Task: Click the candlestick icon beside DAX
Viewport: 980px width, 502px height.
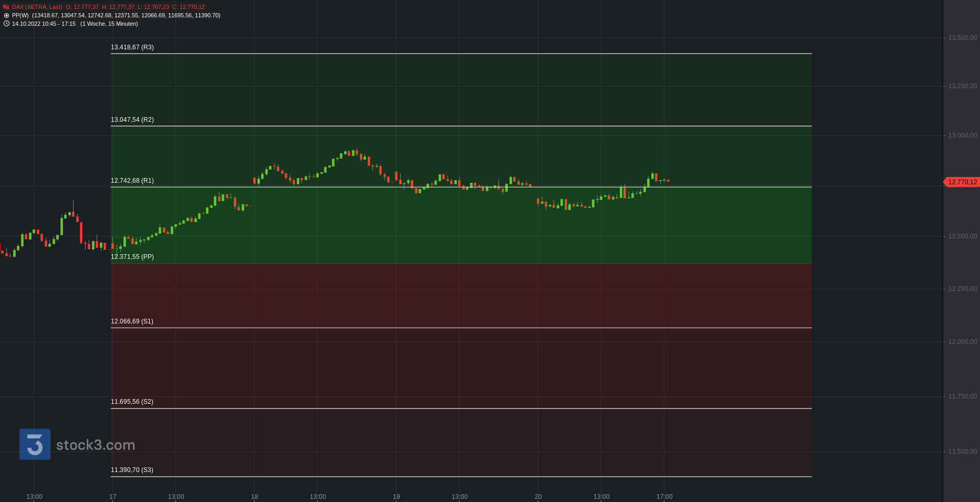Action: 6,7
